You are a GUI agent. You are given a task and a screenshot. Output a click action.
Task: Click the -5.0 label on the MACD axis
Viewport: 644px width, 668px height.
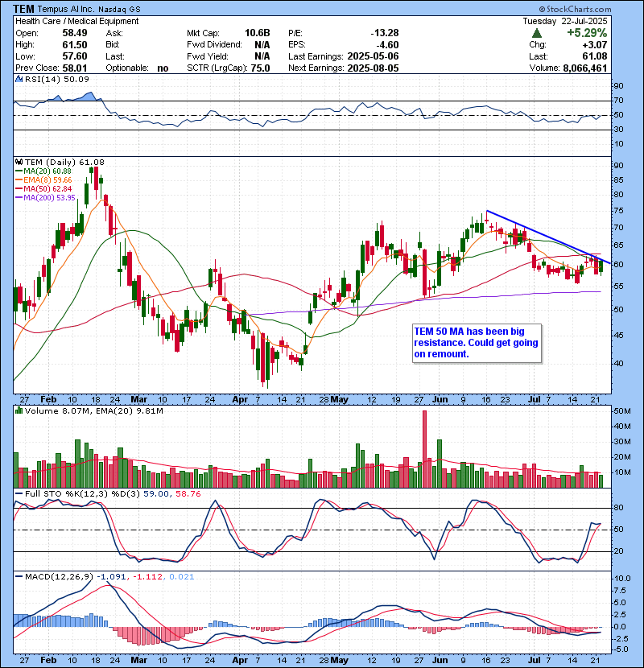coord(620,649)
